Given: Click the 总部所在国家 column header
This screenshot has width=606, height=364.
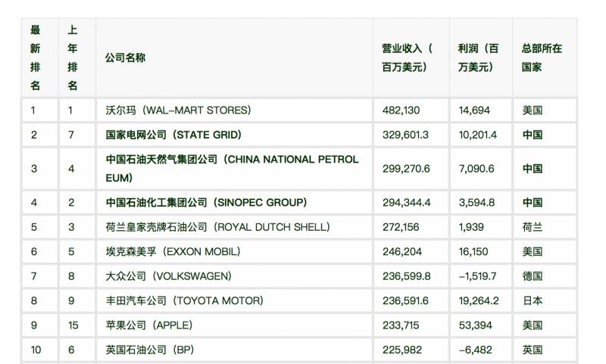Looking at the screenshot, I should [x=542, y=58].
